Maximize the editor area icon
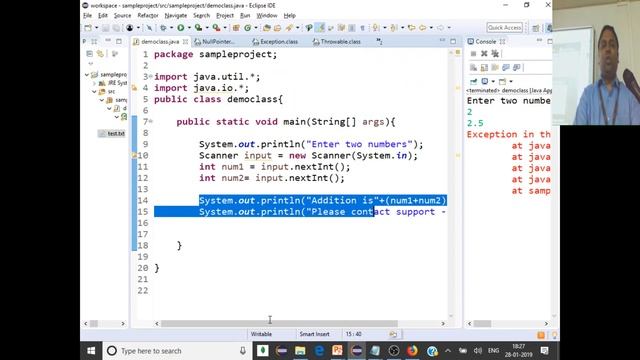The image size is (640, 360). 453,41
